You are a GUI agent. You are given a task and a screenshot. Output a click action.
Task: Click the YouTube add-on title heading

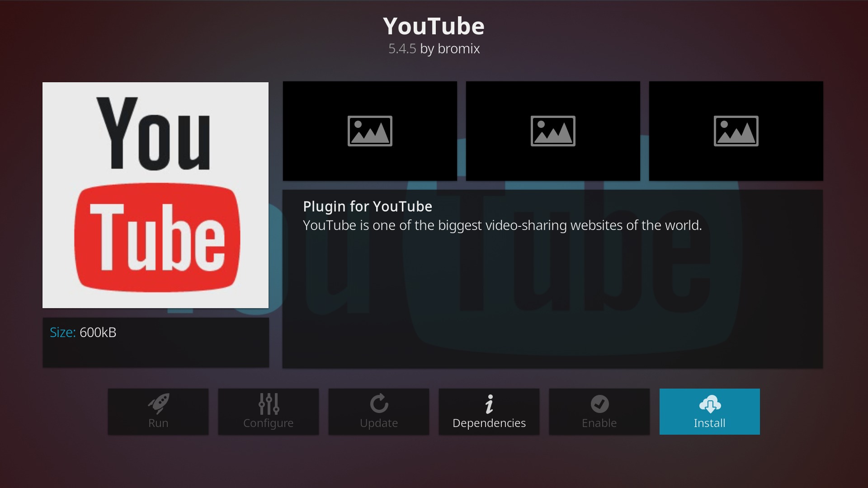click(x=434, y=26)
